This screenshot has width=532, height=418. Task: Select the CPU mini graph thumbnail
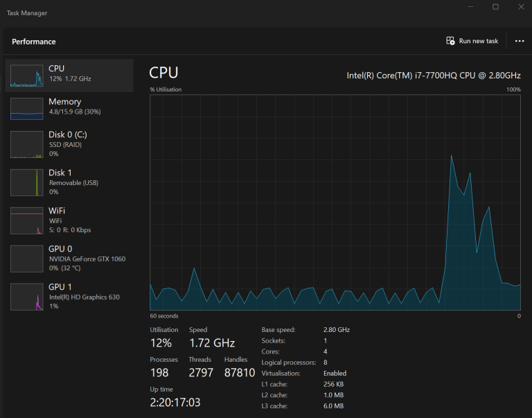point(26,76)
